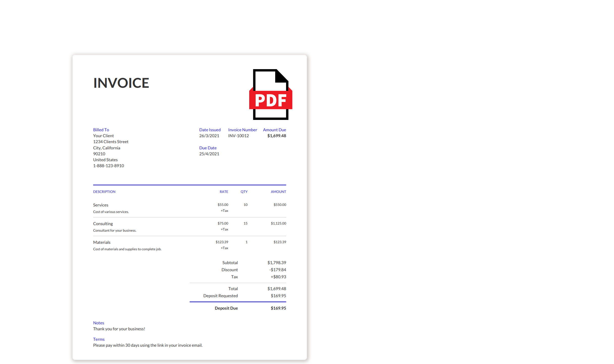Image resolution: width=614 pixels, height=364 pixels.
Task: Select the Materials line item
Action: (101, 242)
